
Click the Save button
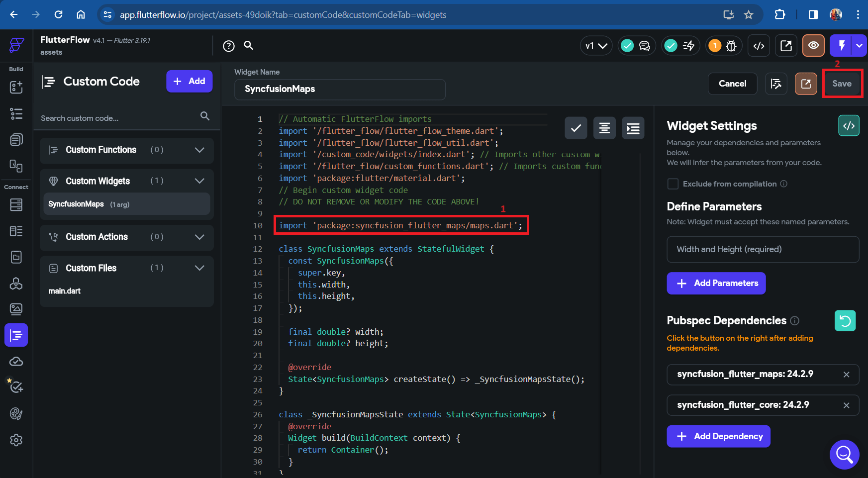tap(842, 84)
